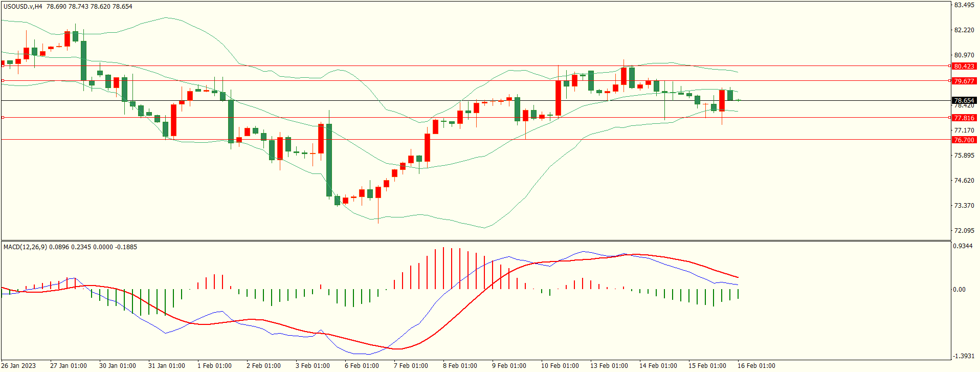Click the red 76.700 price level label
Image resolution: width=980 pixels, height=372 pixels.
coord(964,140)
